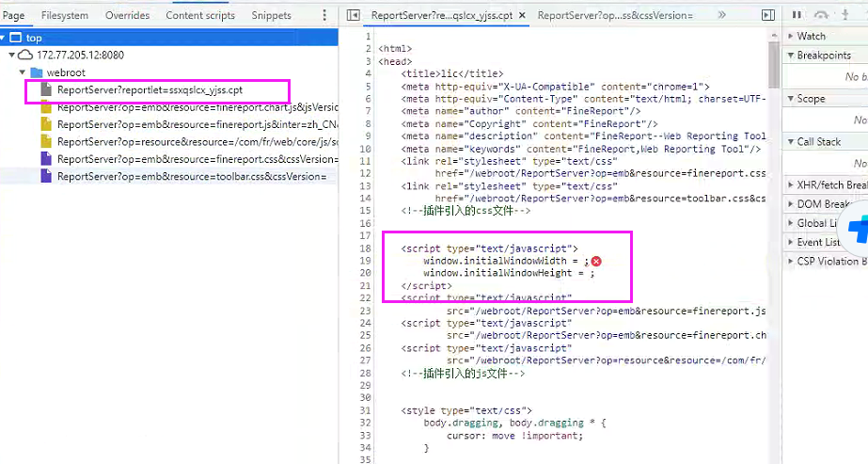Open ReportServer?reportlet=ssxqslcx_yjss.cpt file

click(x=150, y=89)
